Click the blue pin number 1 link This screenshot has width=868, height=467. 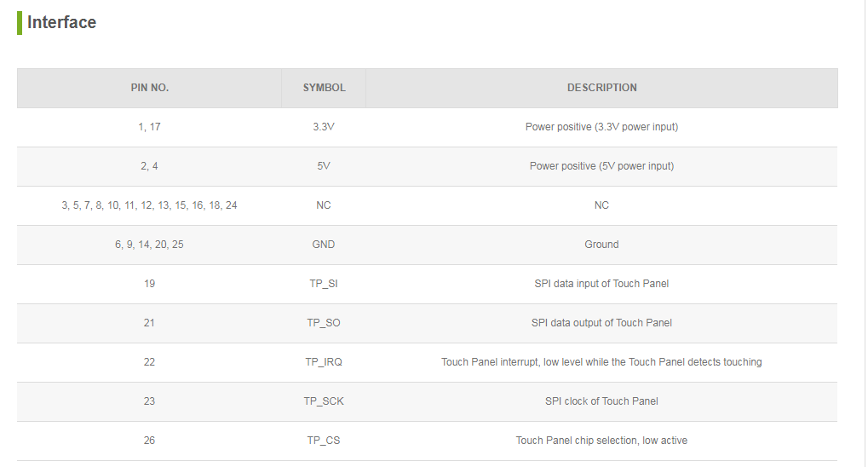tap(141, 127)
